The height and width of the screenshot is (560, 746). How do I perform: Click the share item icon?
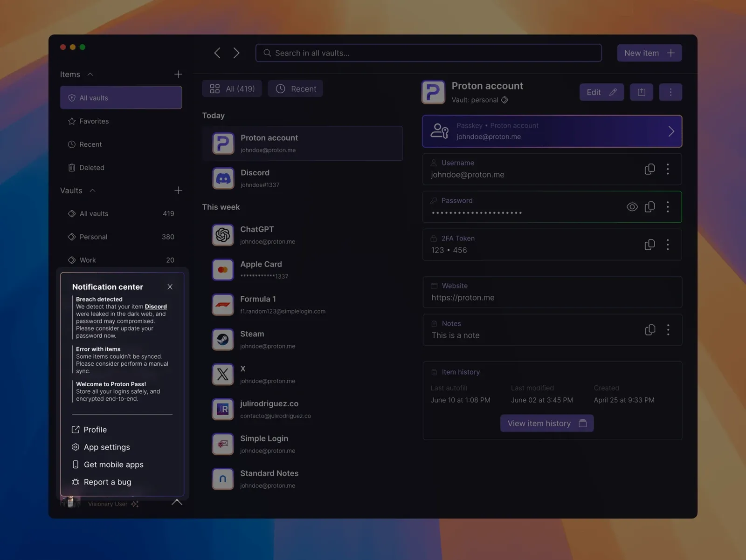(x=641, y=92)
